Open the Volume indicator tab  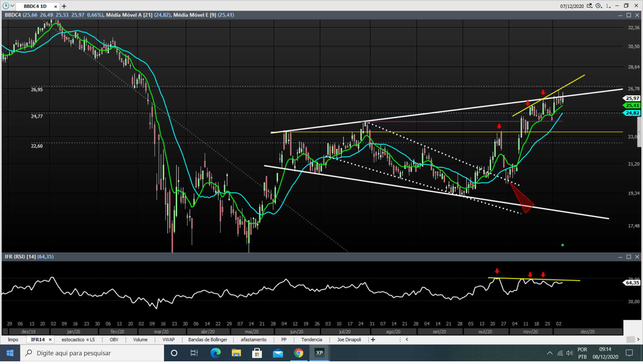140,340
